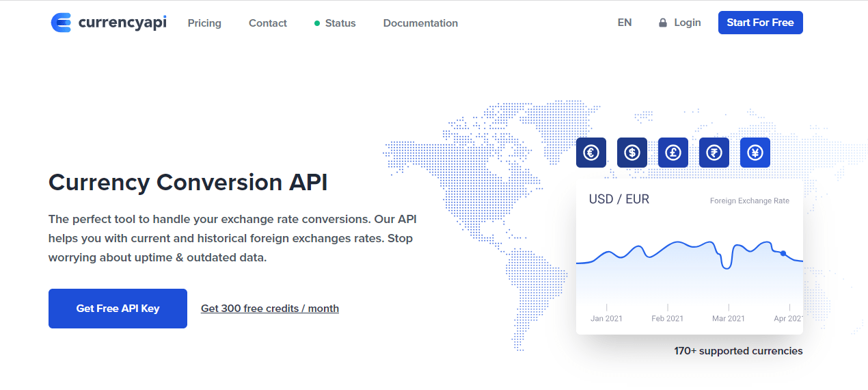The height and width of the screenshot is (390, 868).
Task: Pick the Indian Rupee currency icon
Action: 714,153
